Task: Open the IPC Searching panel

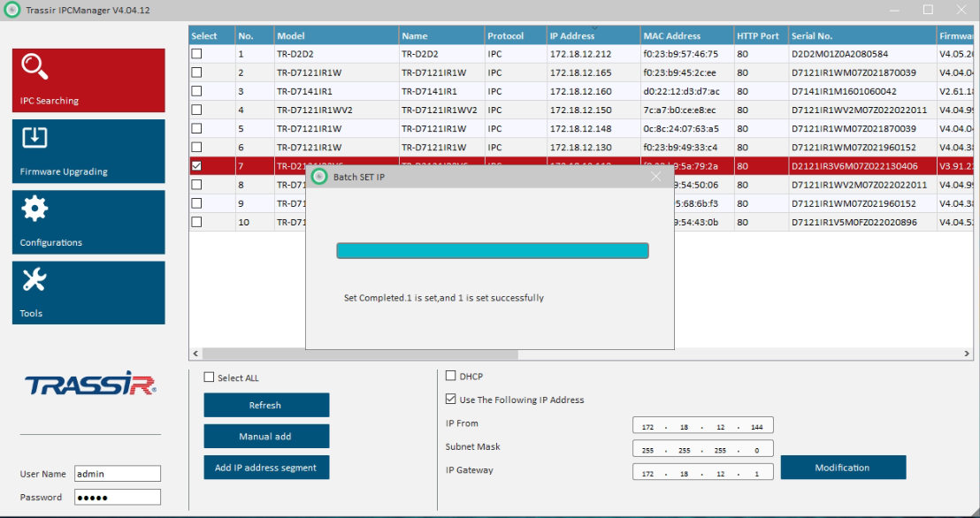Action: click(88, 80)
